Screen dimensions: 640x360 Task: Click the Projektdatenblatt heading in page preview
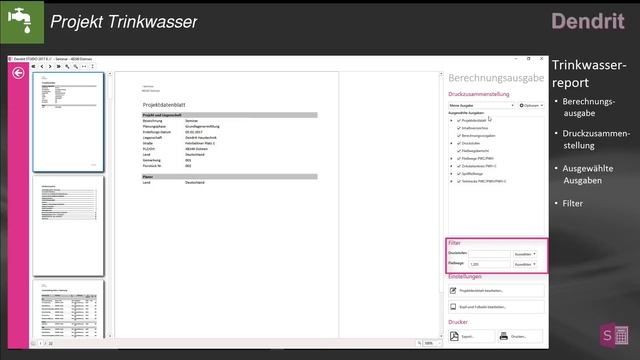(164, 105)
